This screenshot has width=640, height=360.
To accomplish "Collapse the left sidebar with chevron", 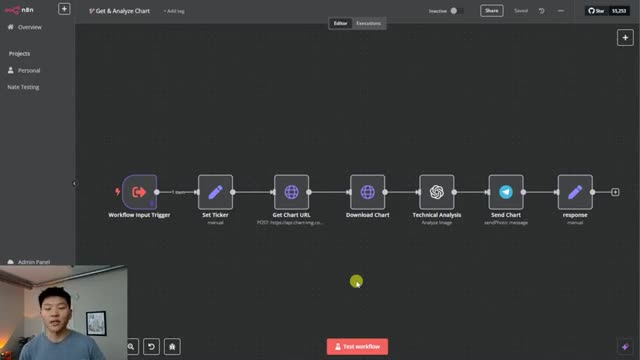I will click(x=74, y=184).
